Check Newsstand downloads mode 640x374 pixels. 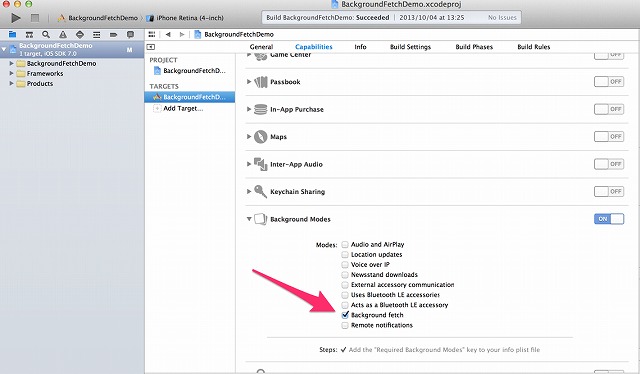point(345,275)
